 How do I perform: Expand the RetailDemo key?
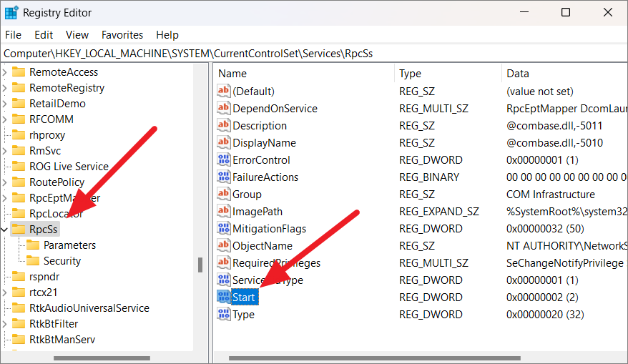[5, 103]
